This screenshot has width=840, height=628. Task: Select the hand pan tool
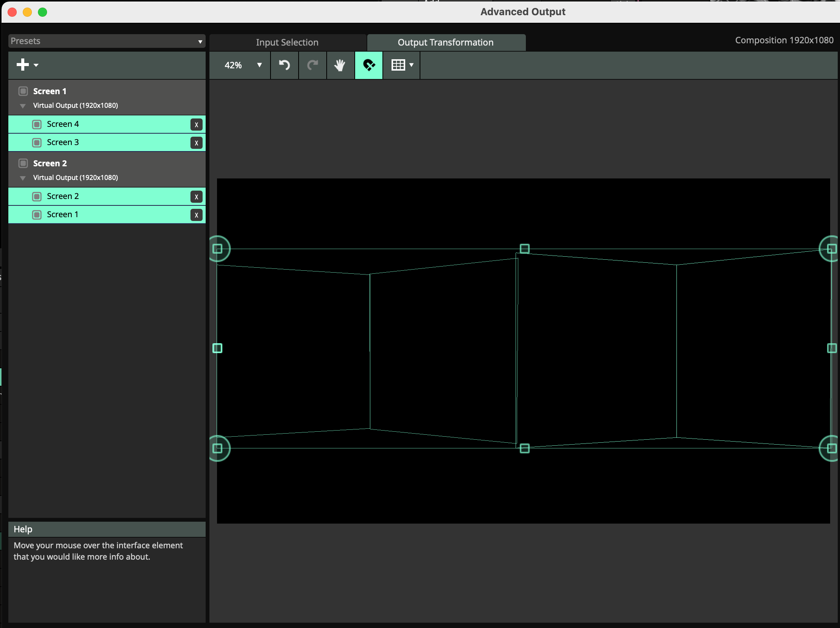pyautogui.click(x=340, y=65)
